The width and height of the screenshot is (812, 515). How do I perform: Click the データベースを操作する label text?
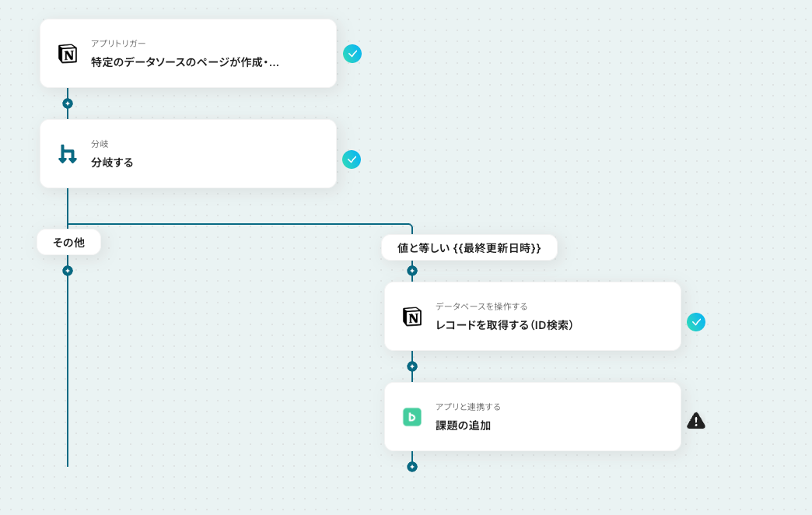[481, 307]
